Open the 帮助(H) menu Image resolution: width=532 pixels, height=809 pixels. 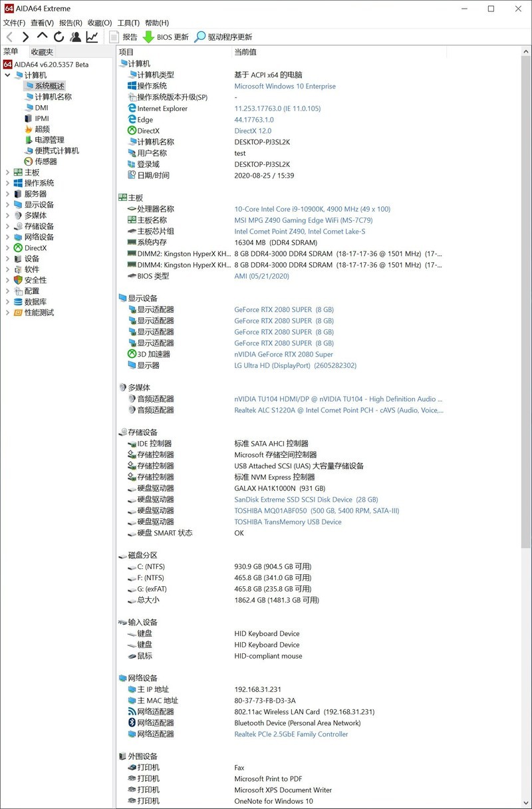(x=157, y=23)
